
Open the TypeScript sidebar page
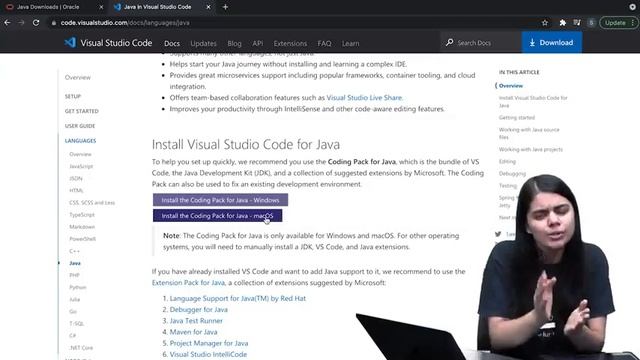pos(82,215)
